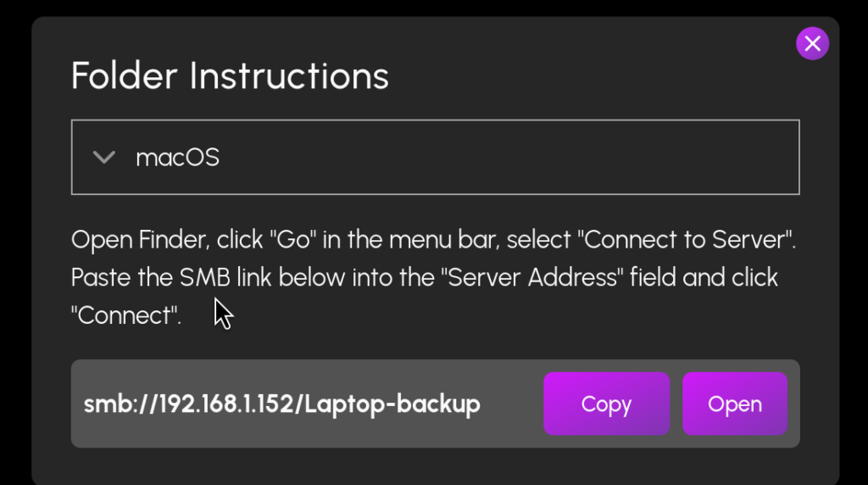Click the "Open Finder" text
This screenshot has height=485, width=868.
[140, 240]
